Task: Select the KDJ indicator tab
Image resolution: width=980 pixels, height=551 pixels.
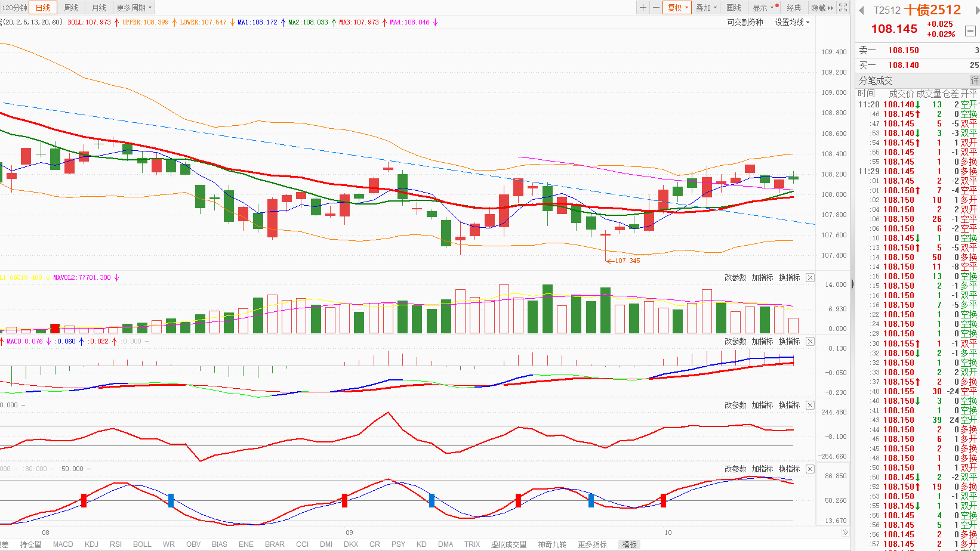Action: coord(91,544)
